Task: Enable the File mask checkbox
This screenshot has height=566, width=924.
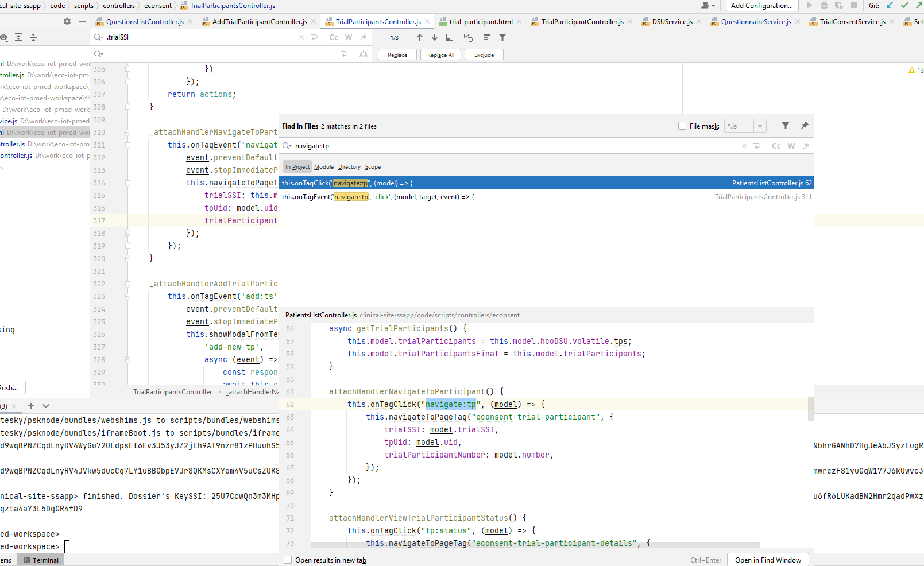Action: pos(682,126)
